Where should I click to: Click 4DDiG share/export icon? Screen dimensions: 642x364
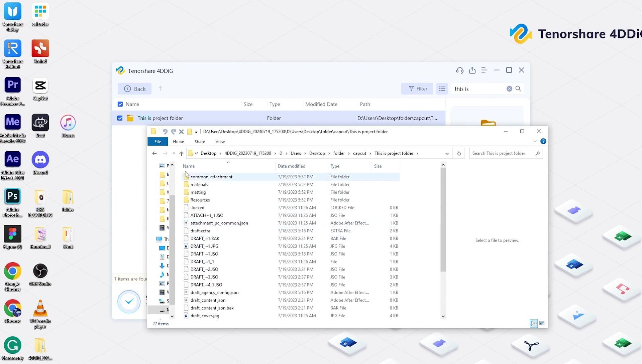[x=472, y=70]
